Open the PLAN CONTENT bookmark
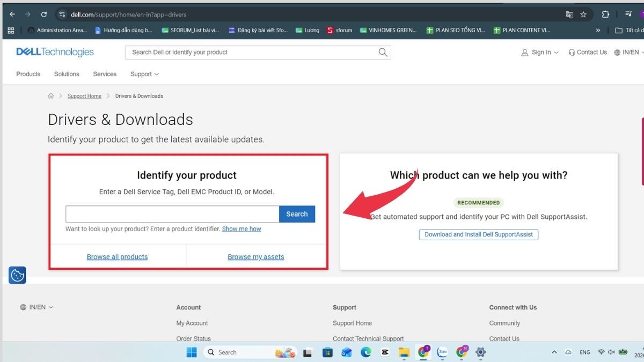 tap(522, 31)
